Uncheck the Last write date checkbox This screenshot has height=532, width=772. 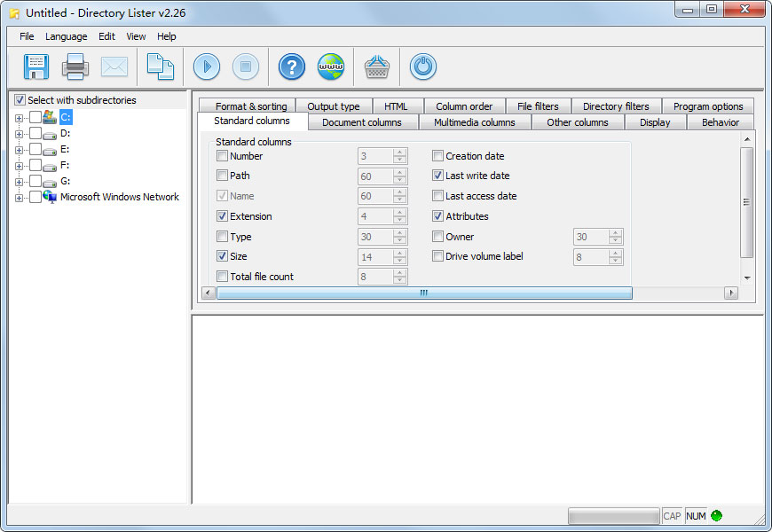point(437,176)
